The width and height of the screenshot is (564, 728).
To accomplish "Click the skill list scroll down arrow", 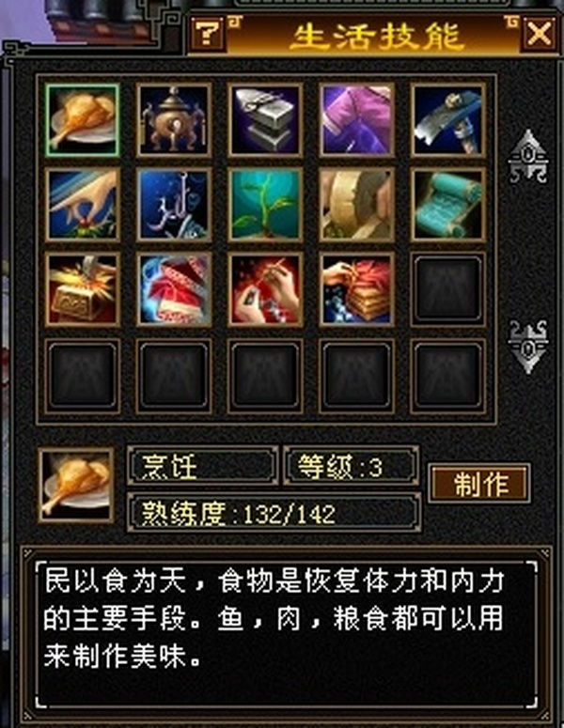I will pos(527,347).
